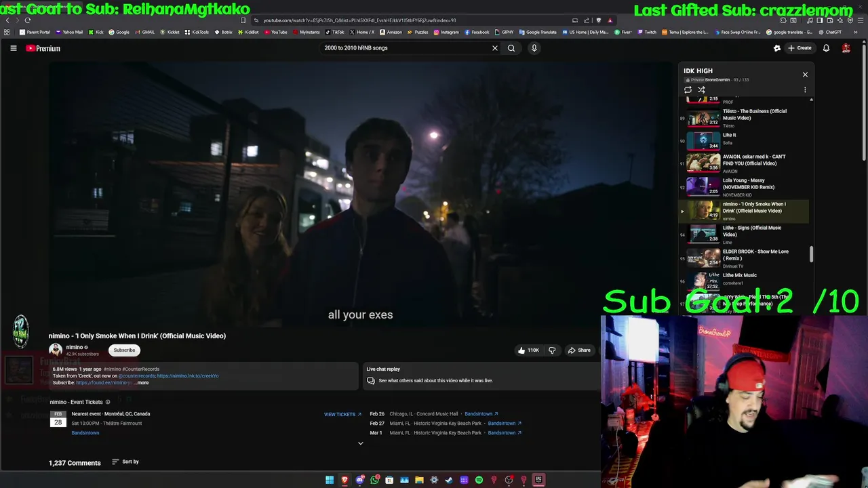Toggle shuffle playlist
Viewport: 868px width, 488px height.
701,89
